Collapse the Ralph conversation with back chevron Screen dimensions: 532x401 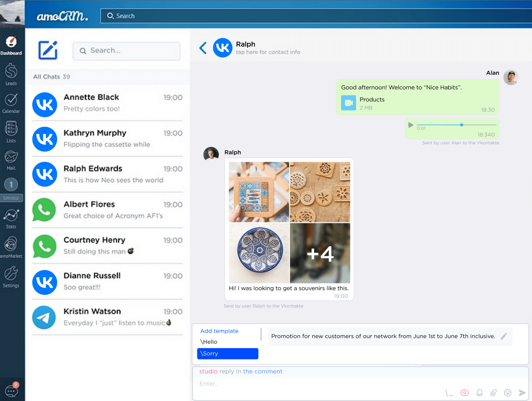[203, 48]
